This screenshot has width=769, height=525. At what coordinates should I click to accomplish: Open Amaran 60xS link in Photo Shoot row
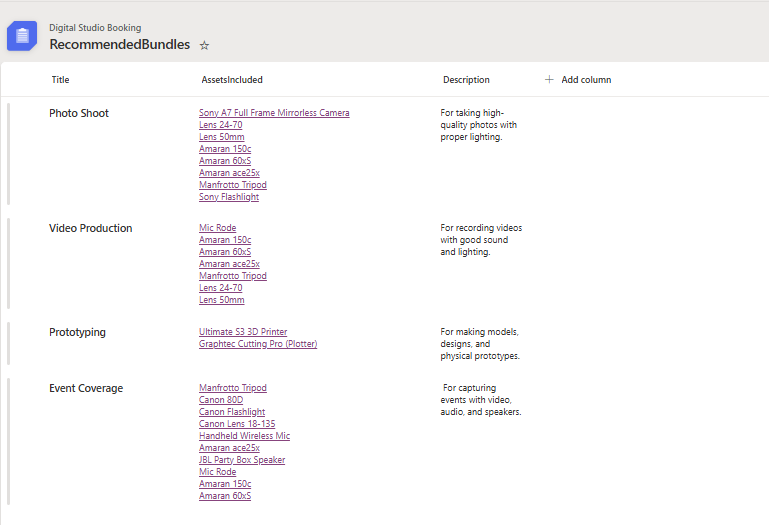pos(225,161)
